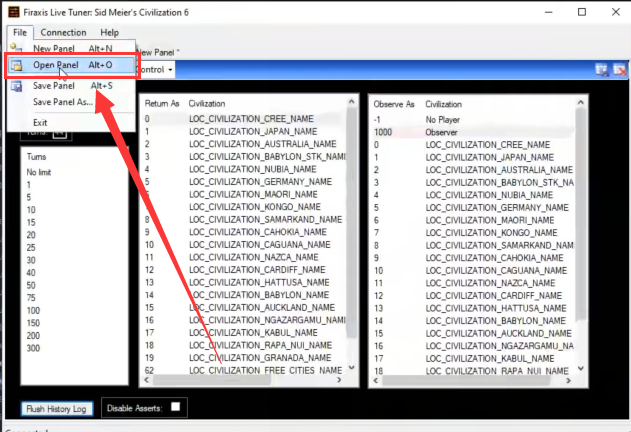Click scroll-right arrow of Return As list
The image size is (631, 432).
tap(339, 380)
